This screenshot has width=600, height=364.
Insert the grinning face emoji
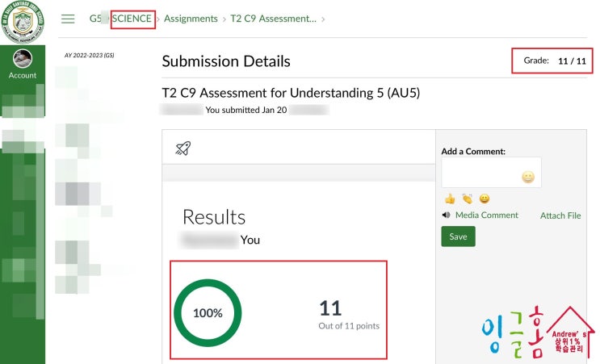point(485,199)
